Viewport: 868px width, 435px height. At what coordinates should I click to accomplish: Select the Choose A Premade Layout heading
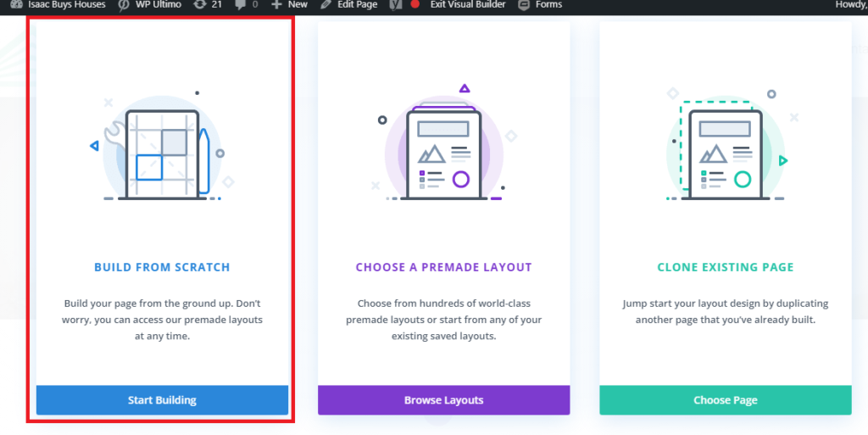(x=443, y=267)
